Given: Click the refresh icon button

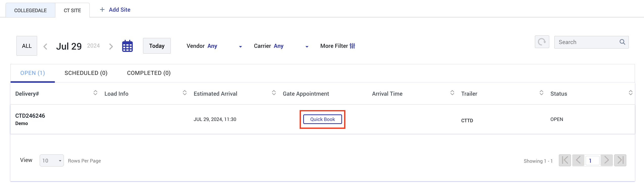Looking at the screenshot, I should click(x=542, y=42).
